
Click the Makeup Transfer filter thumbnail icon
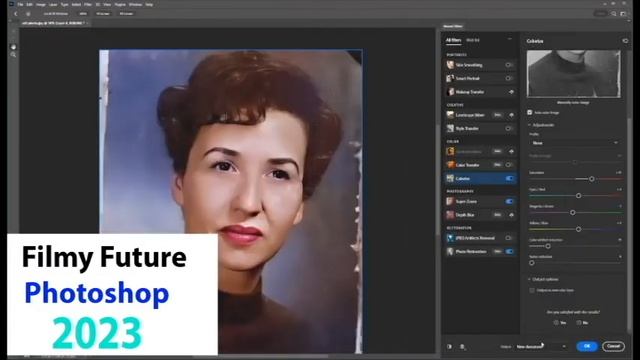coord(450,92)
